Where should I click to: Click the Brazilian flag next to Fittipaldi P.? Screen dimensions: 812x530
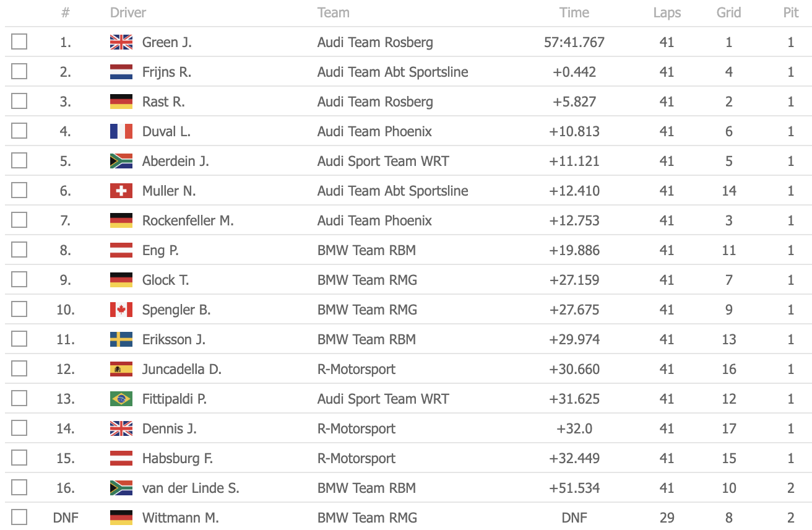[121, 399]
